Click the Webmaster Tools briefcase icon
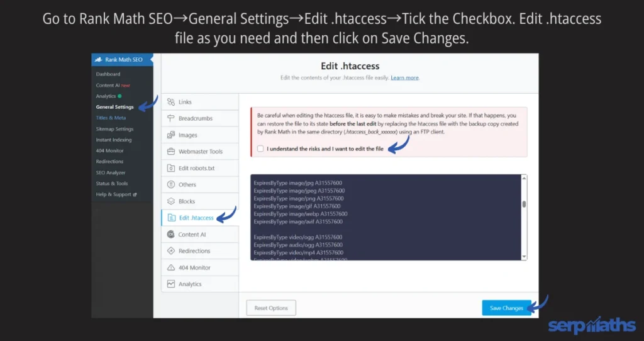The height and width of the screenshot is (341, 644). (x=171, y=151)
